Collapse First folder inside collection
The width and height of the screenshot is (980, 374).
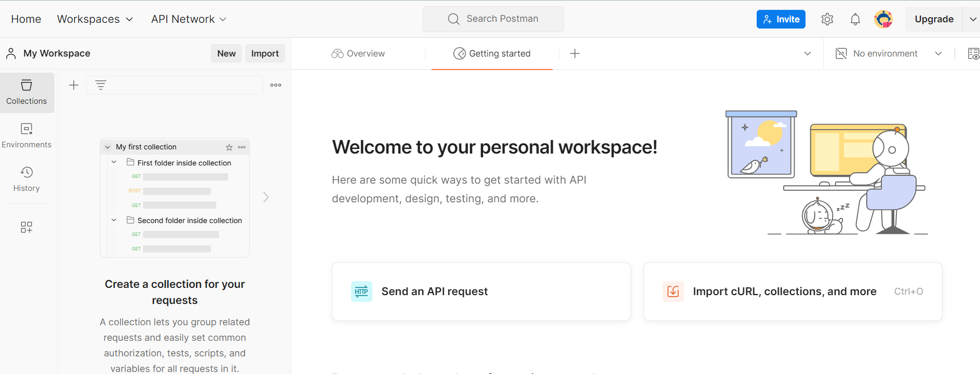[114, 162]
